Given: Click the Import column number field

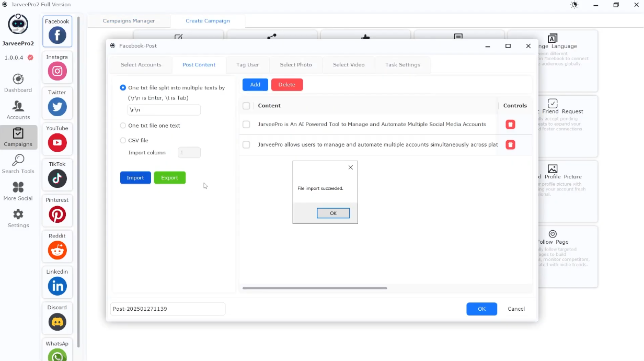Looking at the screenshot, I should (189, 153).
